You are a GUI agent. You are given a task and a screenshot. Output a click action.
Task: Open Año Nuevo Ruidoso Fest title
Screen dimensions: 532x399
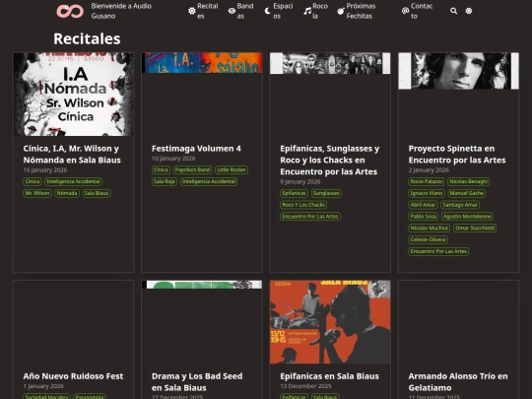coord(73,376)
